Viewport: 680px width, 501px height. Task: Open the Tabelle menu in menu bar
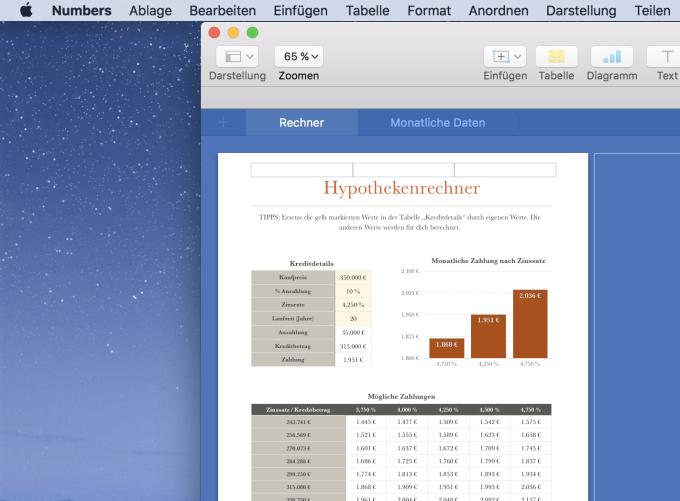point(367,10)
